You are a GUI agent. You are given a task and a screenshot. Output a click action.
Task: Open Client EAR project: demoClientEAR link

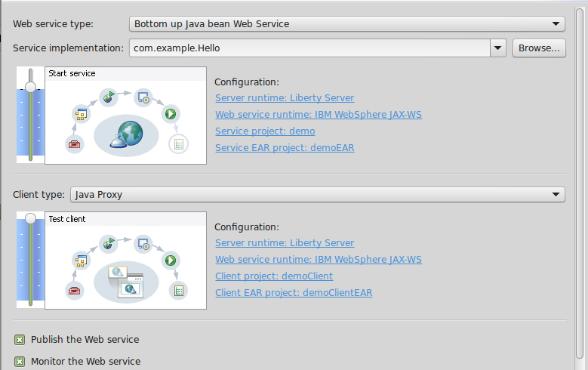tap(294, 292)
